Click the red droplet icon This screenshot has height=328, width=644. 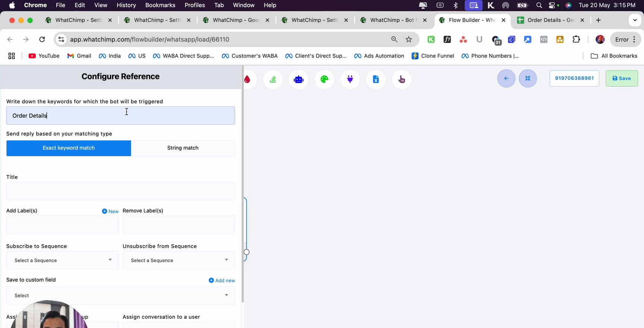[248, 79]
